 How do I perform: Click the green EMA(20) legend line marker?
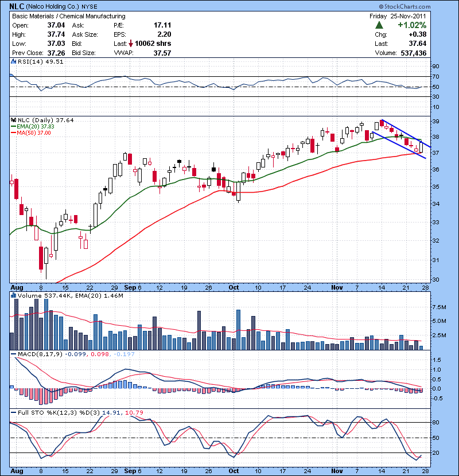point(13,127)
